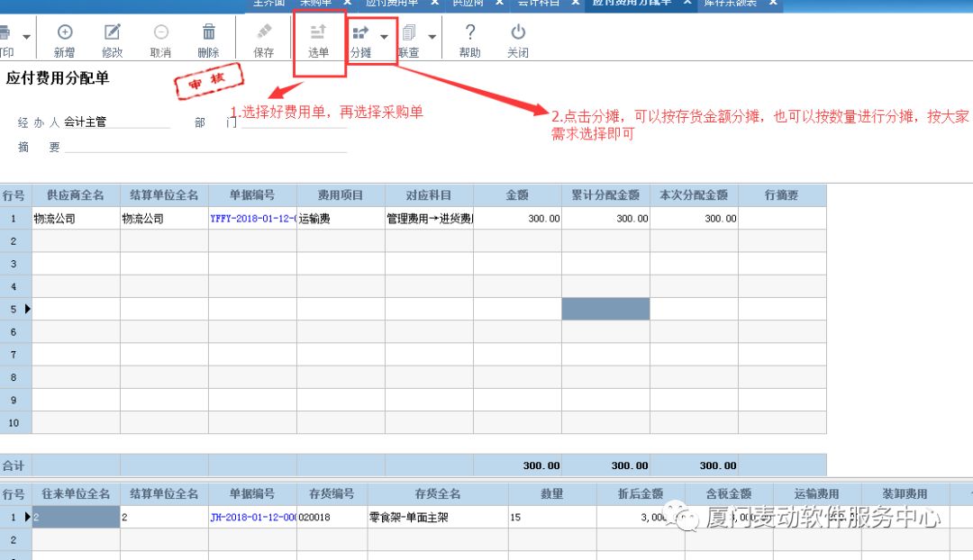This screenshot has height=560, width=973.
Task: Switch to the 供应商 tab
Action: pos(467,3)
